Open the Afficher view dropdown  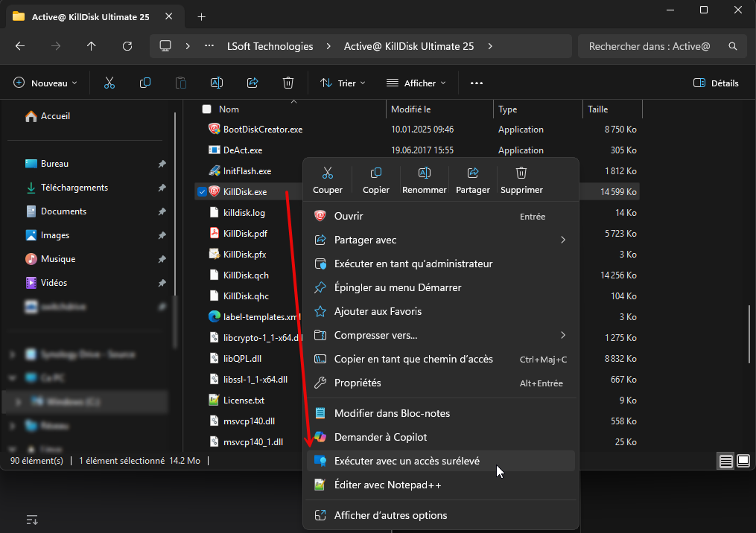[416, 83]
